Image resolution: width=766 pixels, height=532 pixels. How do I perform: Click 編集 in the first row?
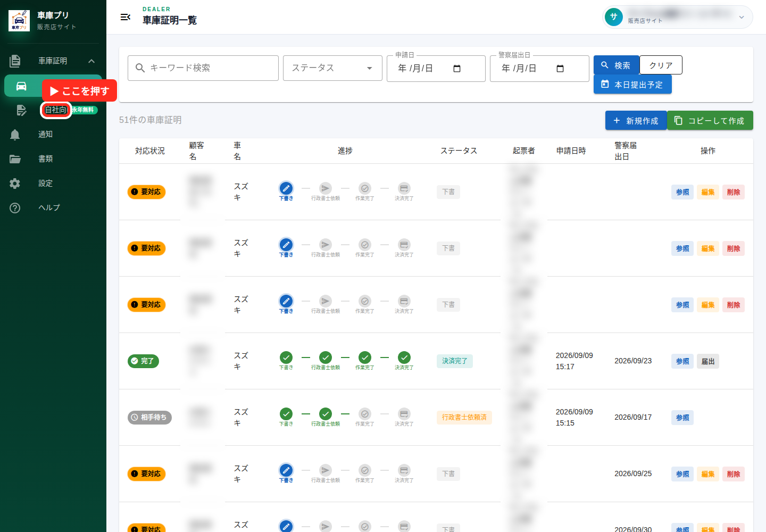708,192
